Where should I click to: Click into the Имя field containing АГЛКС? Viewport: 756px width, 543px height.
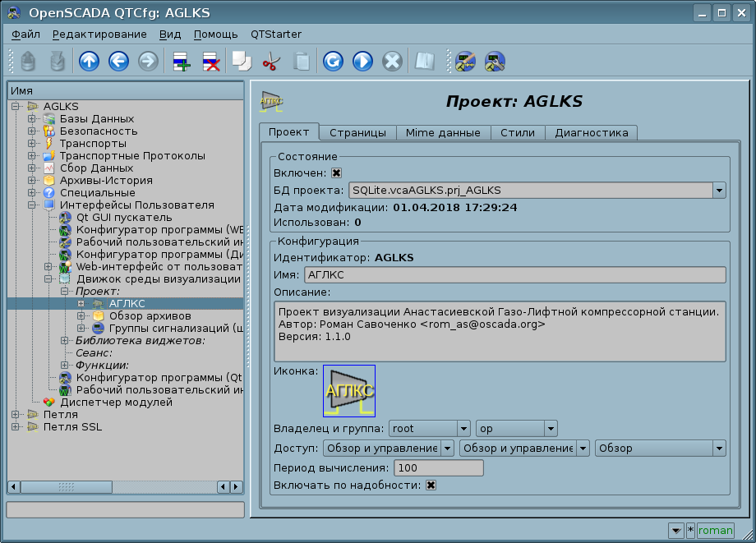[x=515, y=274]
